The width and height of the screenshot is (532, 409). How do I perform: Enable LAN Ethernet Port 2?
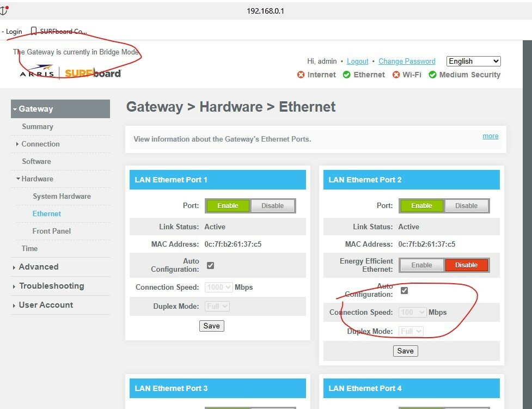click(x=421, y=206)
